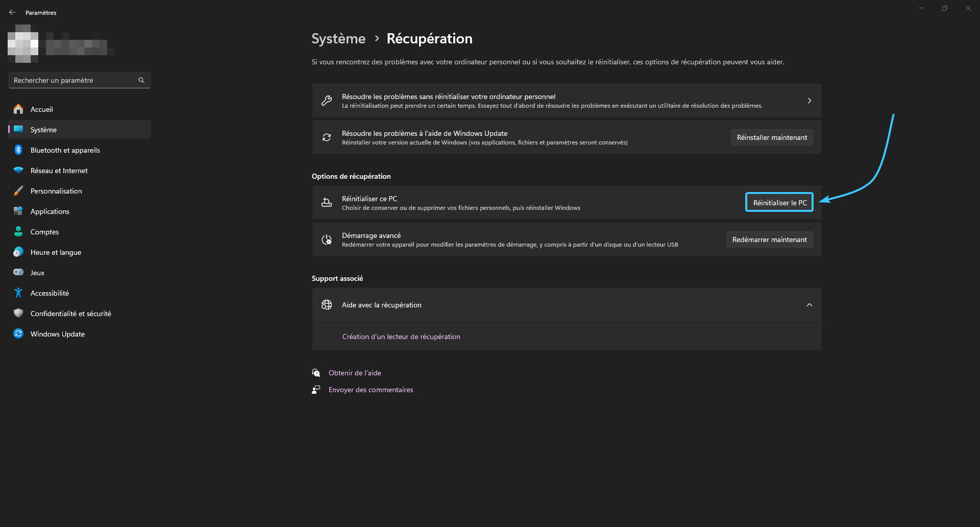The width and height of the screenshot is (980, 527).
Task: Click the Wi-Fi icon for Réseau et Internet
Action: [18, 171]
